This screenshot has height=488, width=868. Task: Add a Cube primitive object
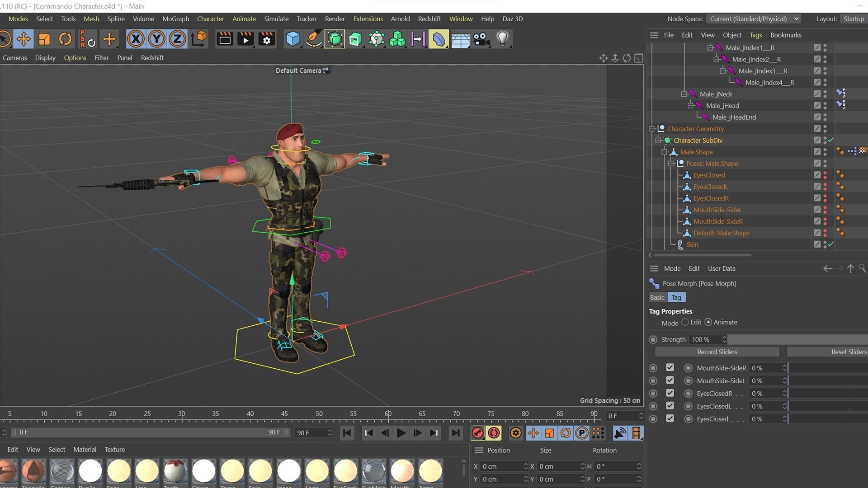(x=293, y=39)
